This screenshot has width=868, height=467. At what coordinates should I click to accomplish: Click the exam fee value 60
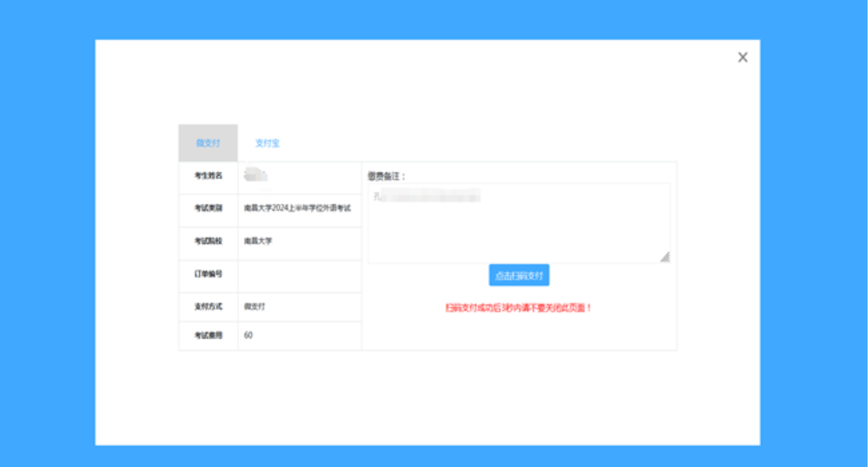click(x=248, y=336)
